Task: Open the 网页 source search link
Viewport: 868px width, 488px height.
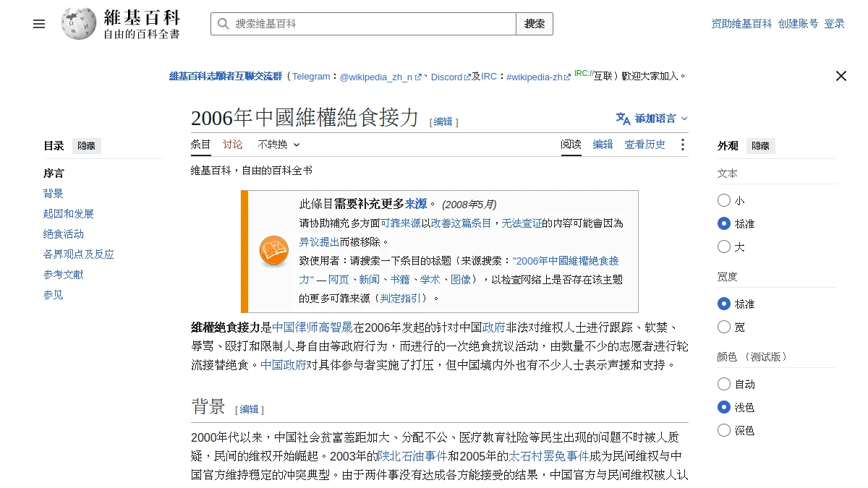Action: (339, 279)
